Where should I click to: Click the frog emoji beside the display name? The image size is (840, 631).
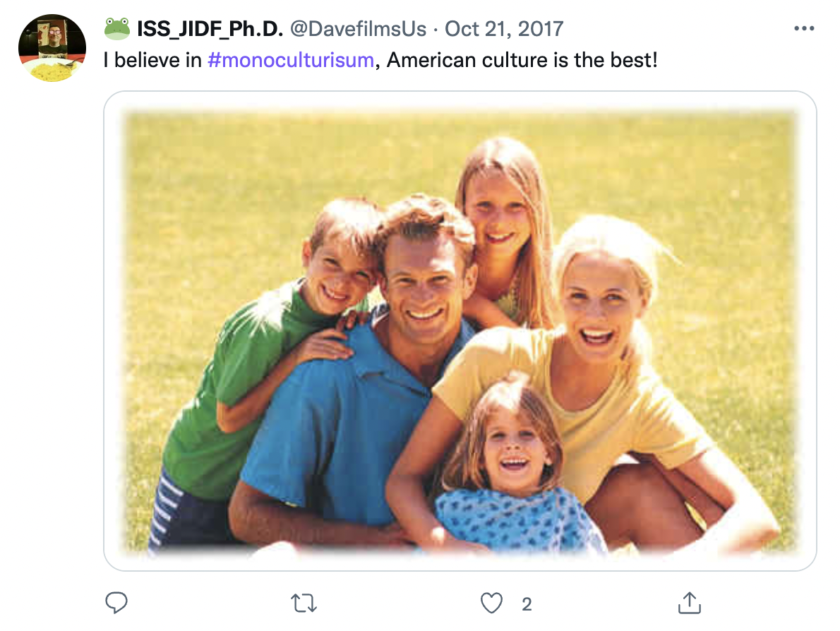coord(116,29)
